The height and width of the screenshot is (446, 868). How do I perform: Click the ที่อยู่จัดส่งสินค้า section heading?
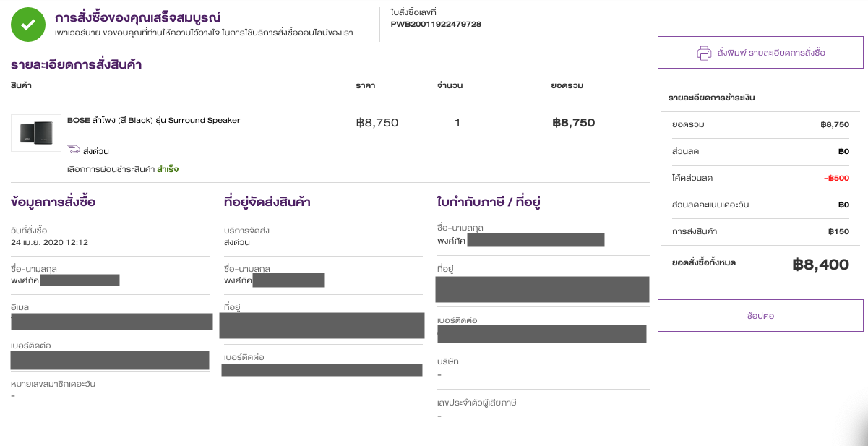click(x=267, y=202)
